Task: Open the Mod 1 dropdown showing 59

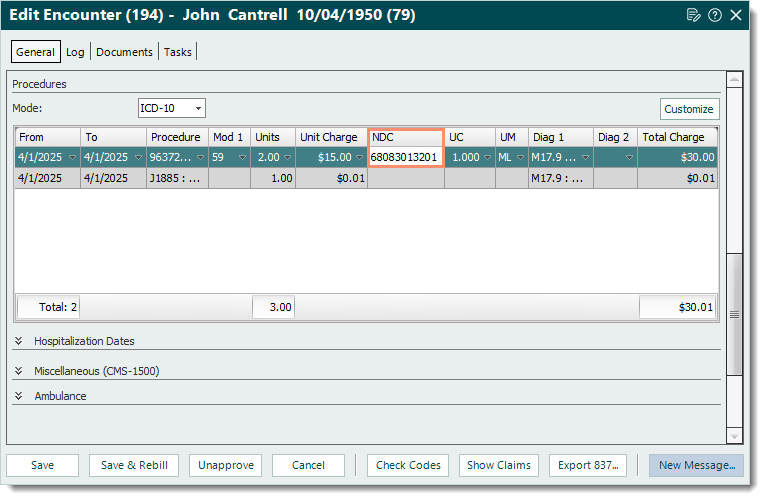Action: pyautogui.click(x=242, y=158)
